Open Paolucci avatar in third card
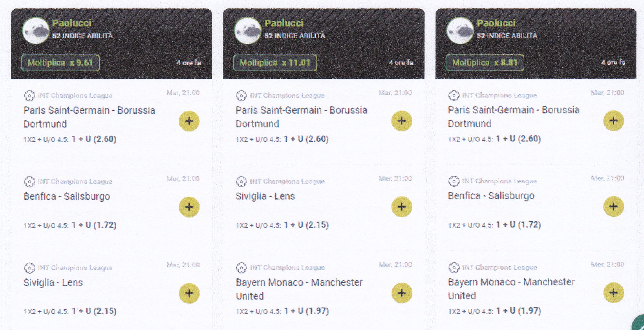Viewport: 644px width, 330px height. 460,30
